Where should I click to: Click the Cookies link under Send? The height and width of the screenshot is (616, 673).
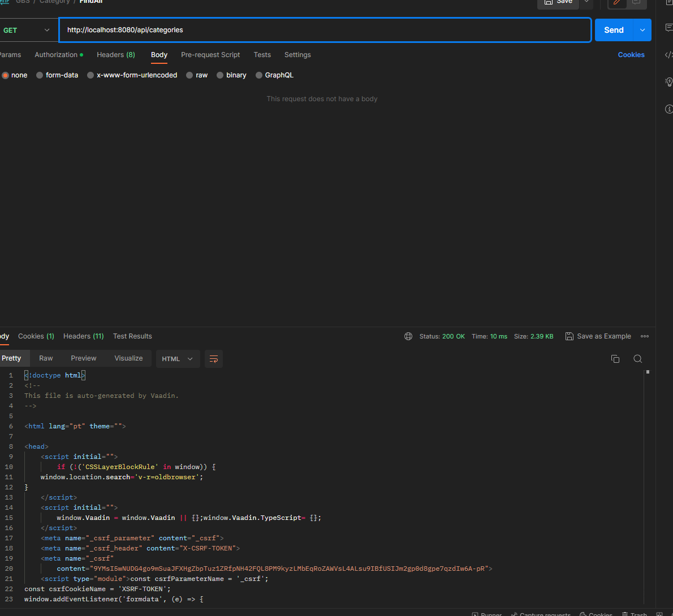coord(631,55)
